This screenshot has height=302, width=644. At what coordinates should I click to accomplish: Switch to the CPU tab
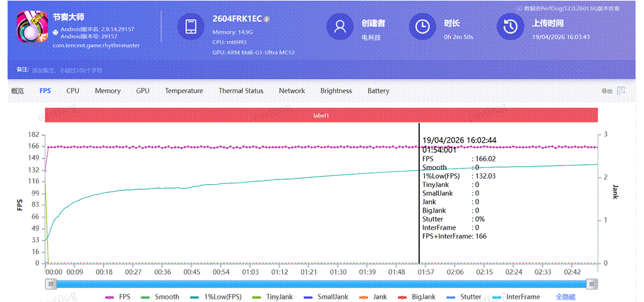pos(73,91)
